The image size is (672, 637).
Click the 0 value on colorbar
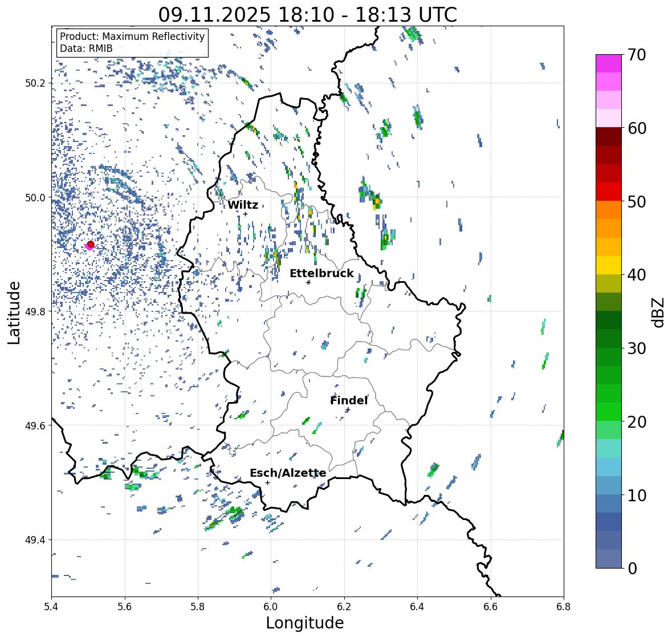coord(632,569)
